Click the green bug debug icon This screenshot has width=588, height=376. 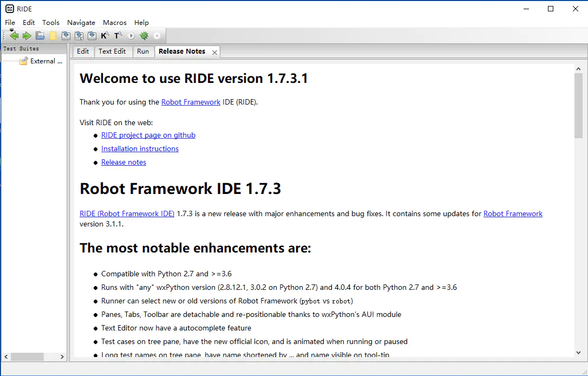pos(144,36)
